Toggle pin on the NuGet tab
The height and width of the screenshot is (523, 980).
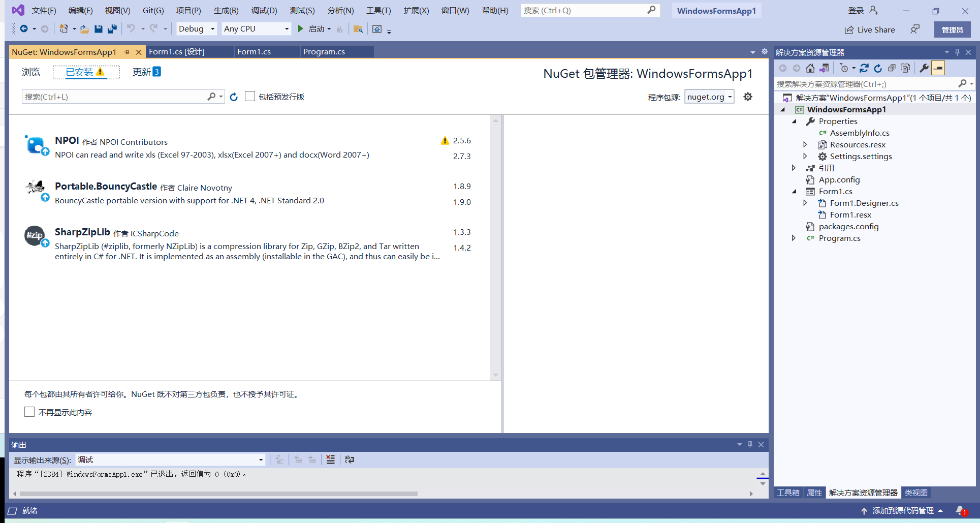(127, 52)
